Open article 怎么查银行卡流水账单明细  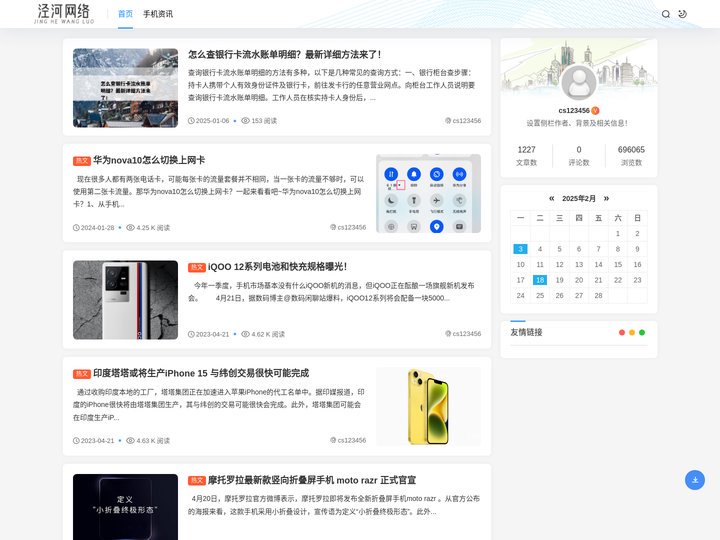coord(284,55)
